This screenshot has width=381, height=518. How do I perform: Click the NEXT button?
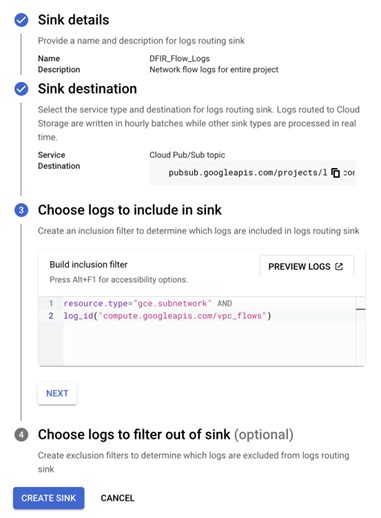pyautogui.click(x=57, y=393)
